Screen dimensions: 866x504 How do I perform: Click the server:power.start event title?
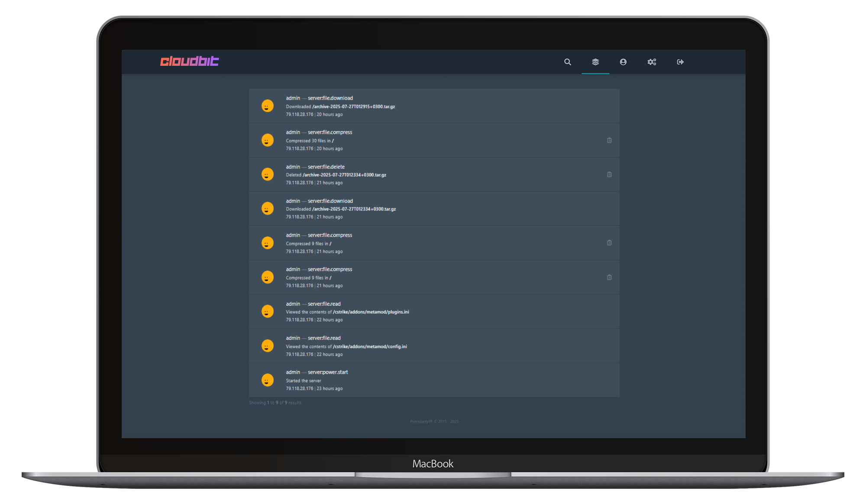pyautogui.click(x=328, y=372)
